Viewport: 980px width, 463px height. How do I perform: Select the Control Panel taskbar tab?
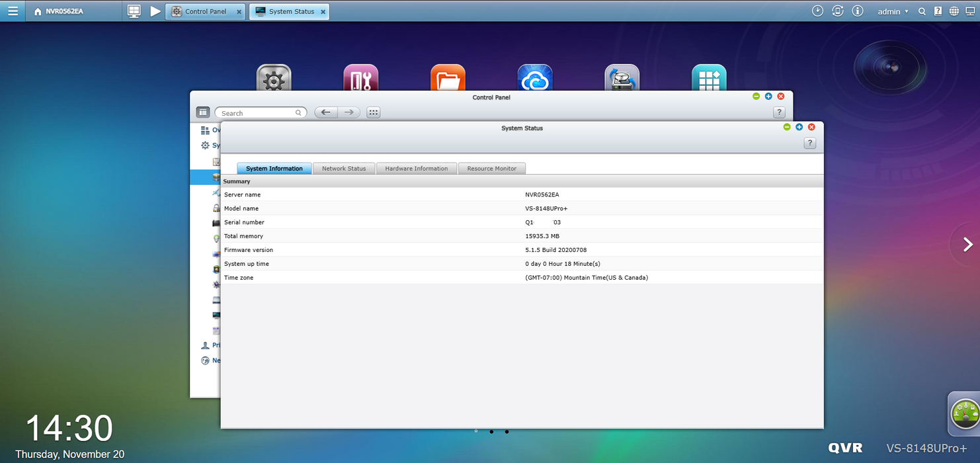[x=205, y=11]
